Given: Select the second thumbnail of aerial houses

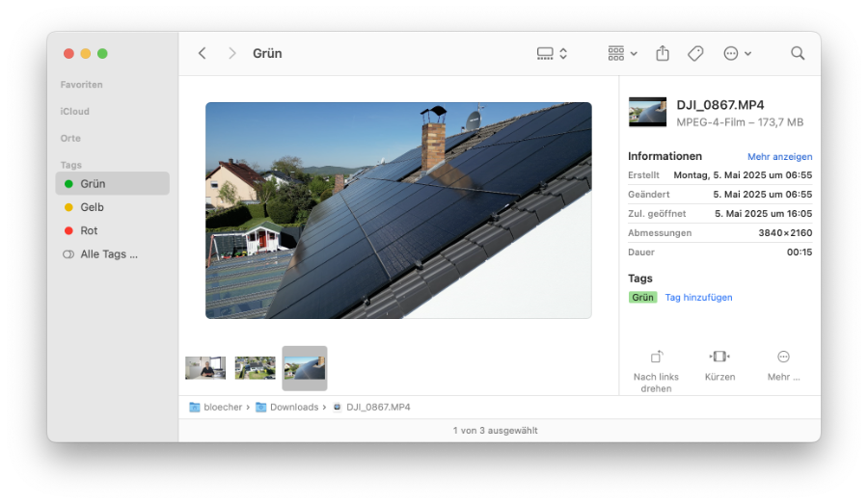Looking at the screenshot, I should coord(256,368).
